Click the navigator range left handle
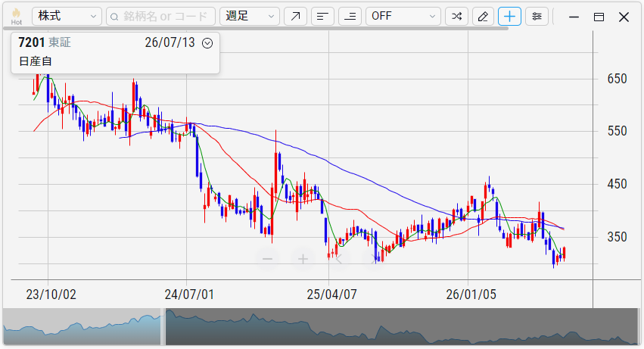Screen dimensions: 644x349 coord(163,327)
